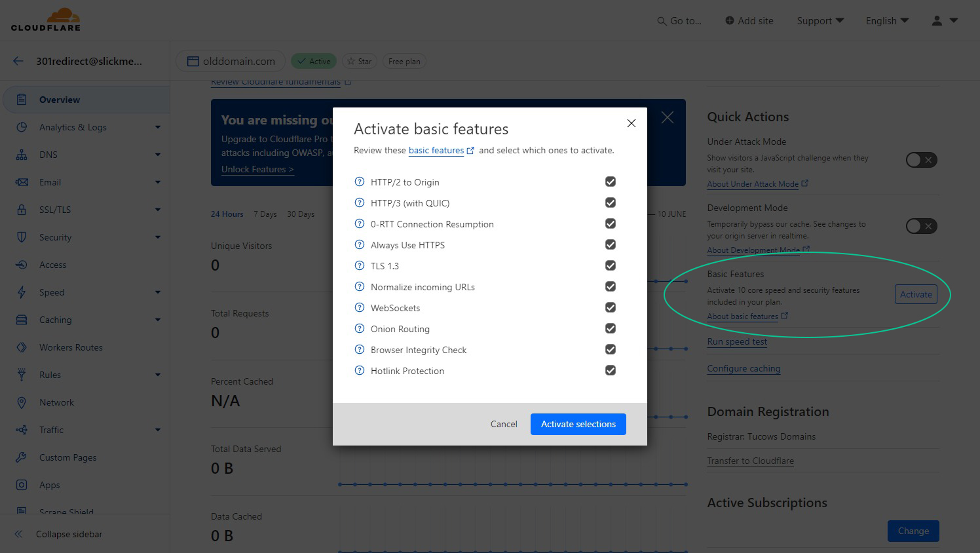
Task: Expand the Speed submenu arrow
Action: 158,292
